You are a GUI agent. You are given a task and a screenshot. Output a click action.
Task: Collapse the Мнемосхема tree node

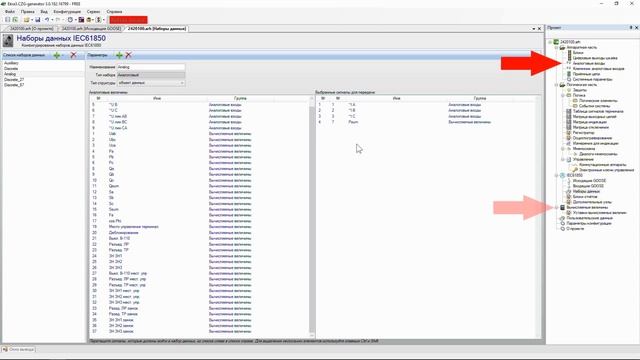(563, 149)
